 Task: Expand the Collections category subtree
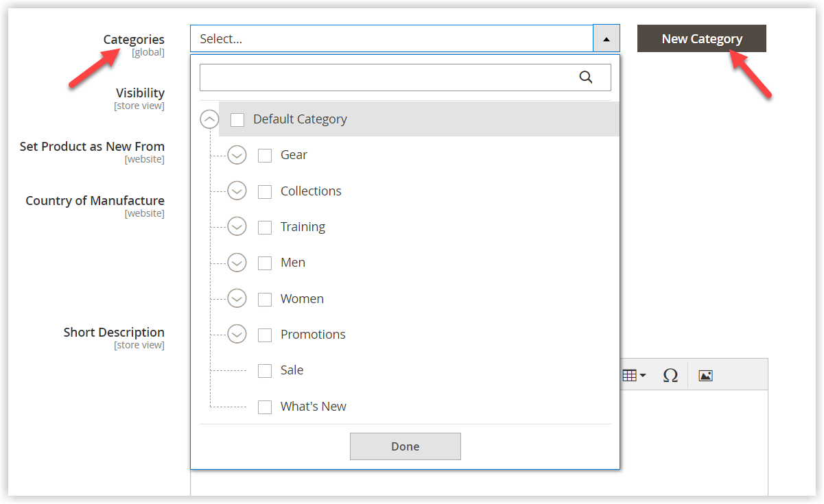click(x=237, y=191)
